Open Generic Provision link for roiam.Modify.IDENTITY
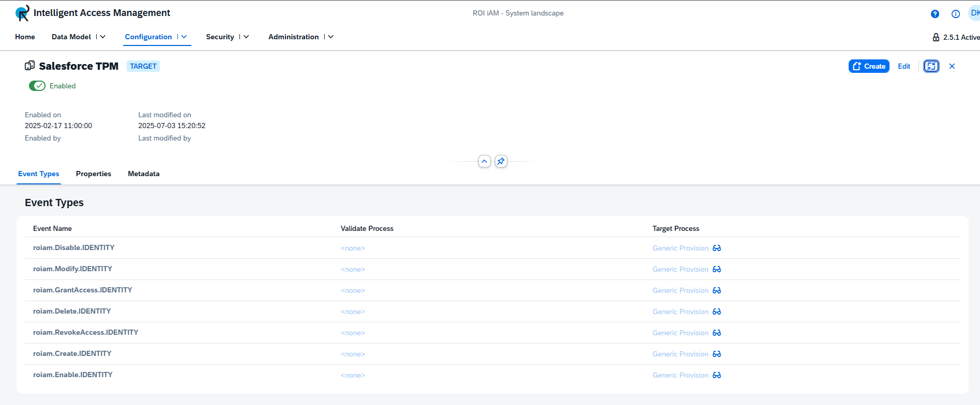 tap(681, 269)
